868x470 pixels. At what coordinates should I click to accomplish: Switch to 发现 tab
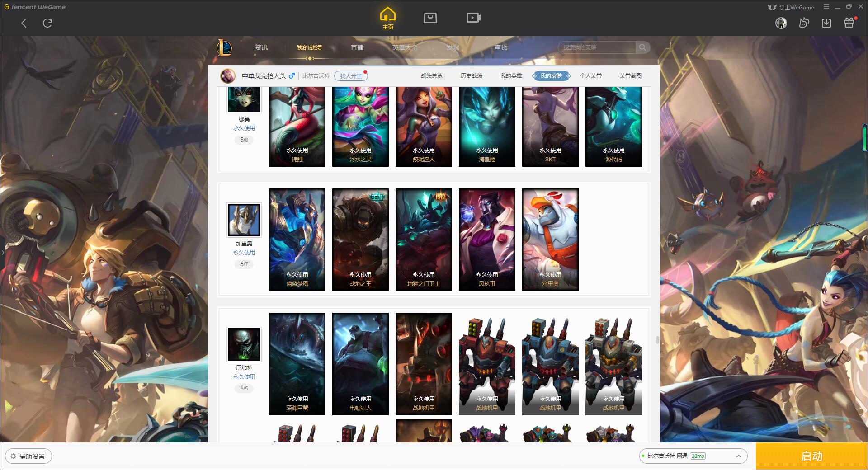[x=453, y=47]
